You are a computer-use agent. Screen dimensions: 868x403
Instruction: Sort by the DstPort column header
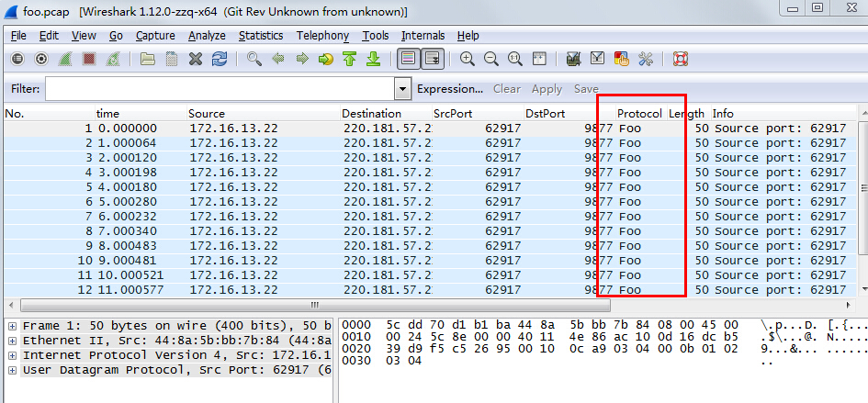pyautogui.click(x=569, y=114)
